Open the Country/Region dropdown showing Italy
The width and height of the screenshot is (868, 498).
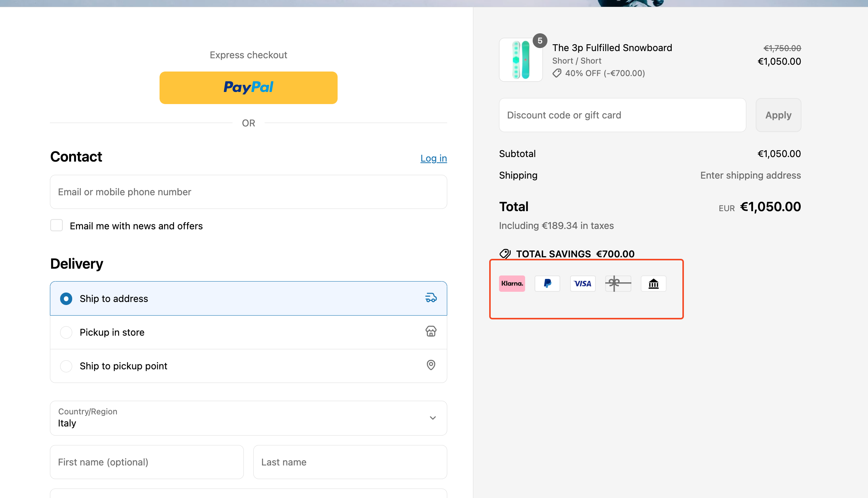(x=248, y=418)
